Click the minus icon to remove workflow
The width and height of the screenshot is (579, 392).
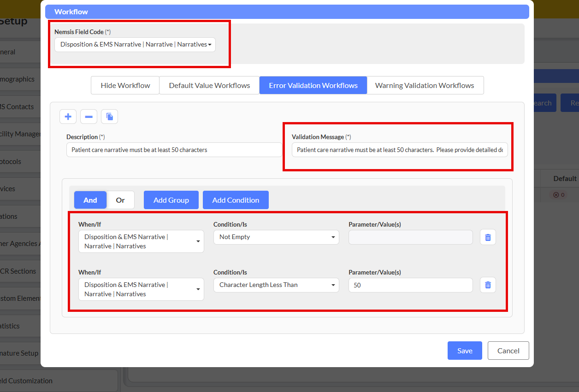[x=89, y=117]
